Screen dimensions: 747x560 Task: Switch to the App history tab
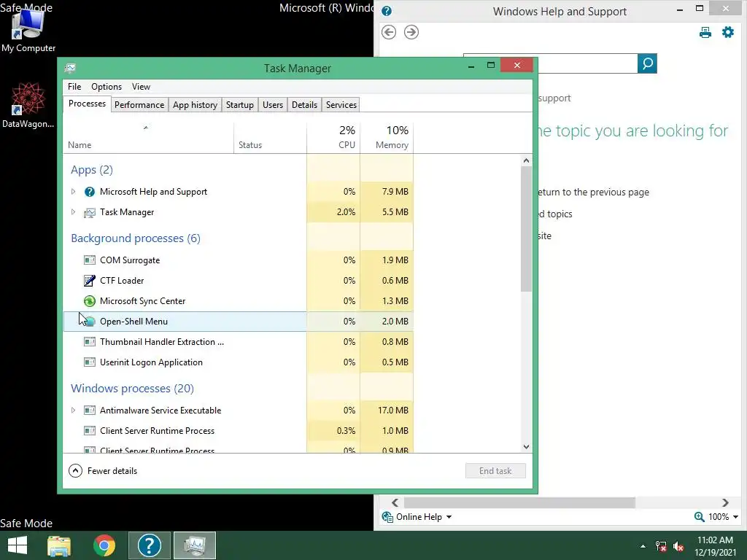coord(195,105)
